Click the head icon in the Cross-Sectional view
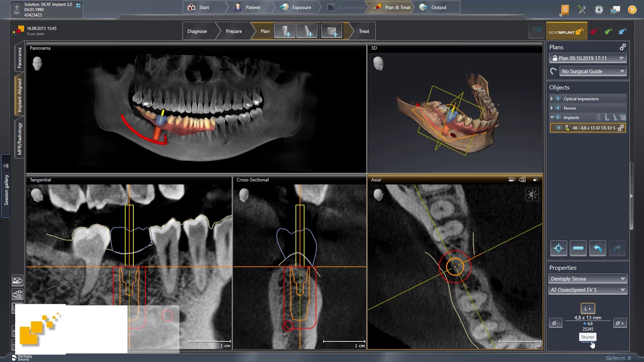Viewport: 644px width, 362px height. click(244, 195)
